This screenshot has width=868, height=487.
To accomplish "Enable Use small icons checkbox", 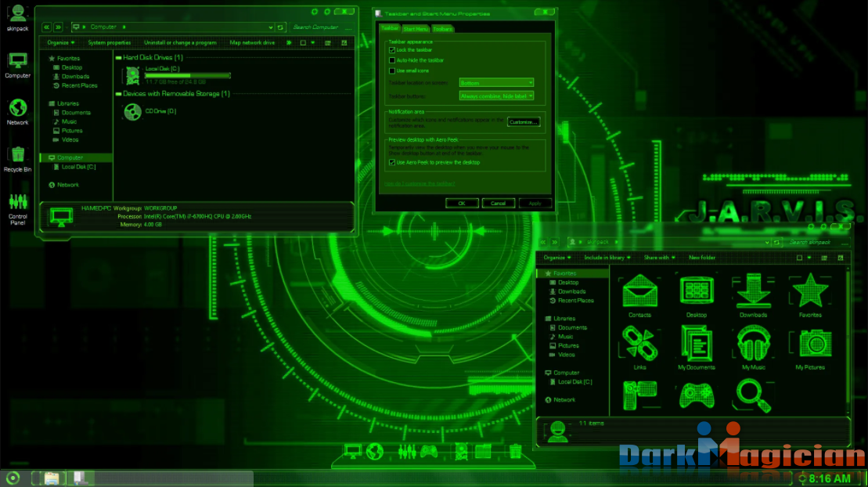I will tap(392, 71).
